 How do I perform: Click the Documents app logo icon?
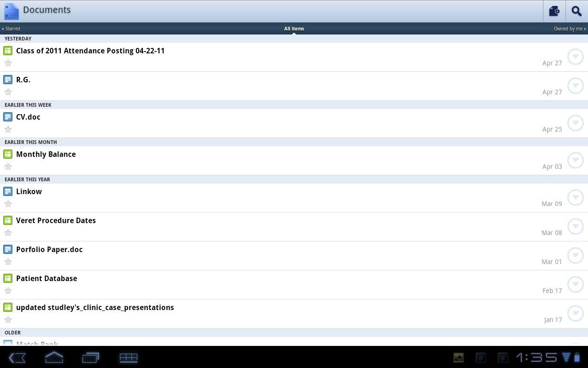(x=11, y=11)
